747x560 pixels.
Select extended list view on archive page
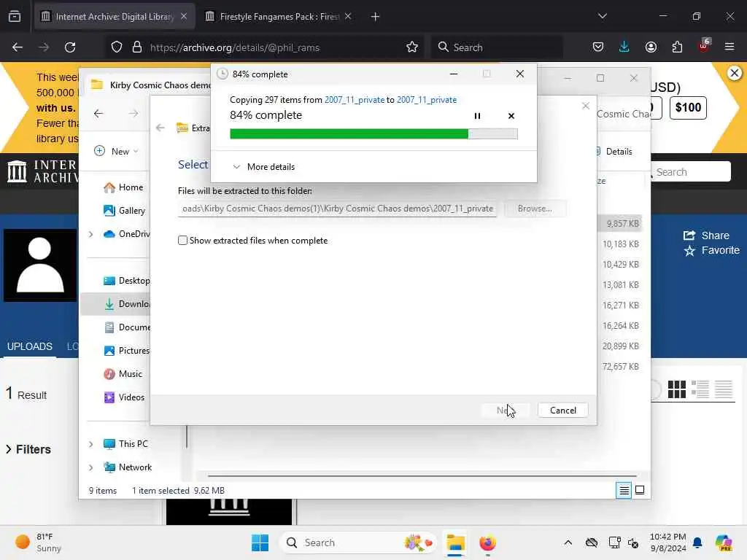pyautogui.click(x=700, y=389)
